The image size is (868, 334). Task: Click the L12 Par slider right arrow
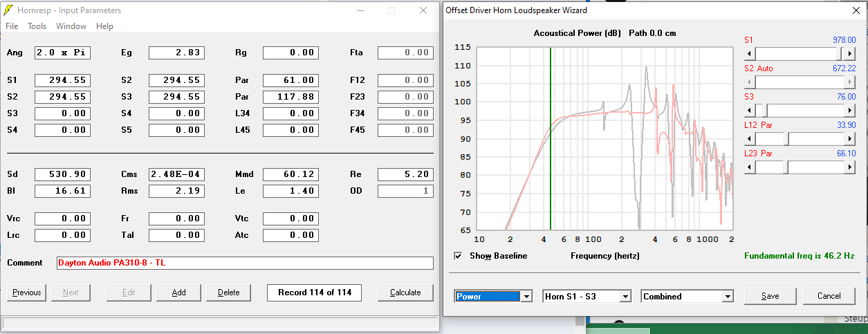850,138
